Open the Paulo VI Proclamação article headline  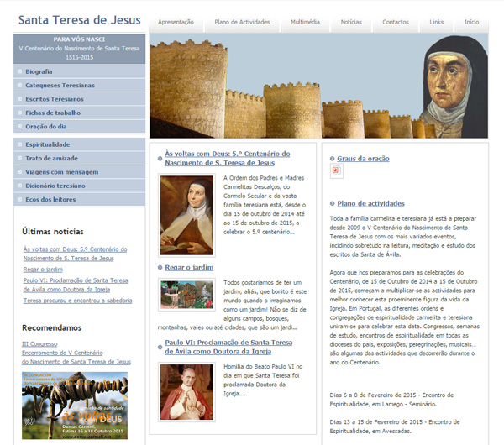coord(228,347)
